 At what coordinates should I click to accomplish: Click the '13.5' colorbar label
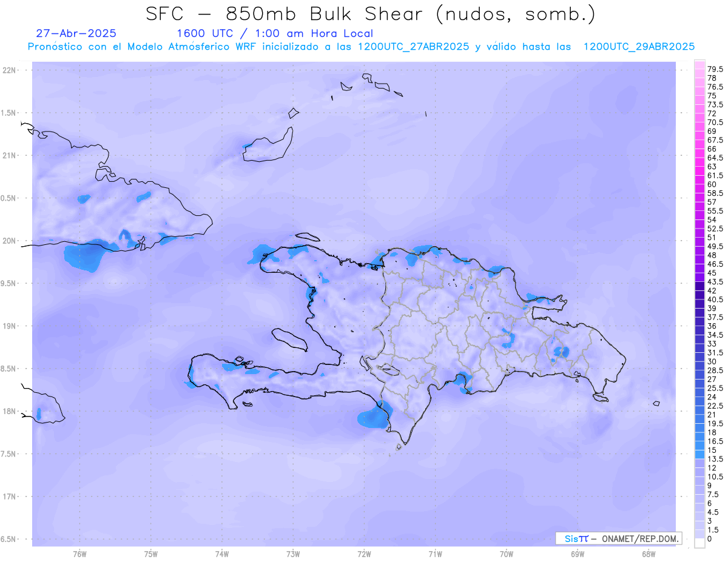click(x=715, y=459)
